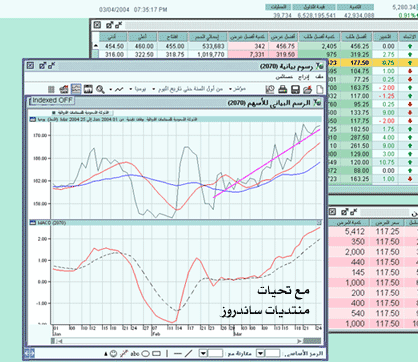Click the horizontal line drawing tool

(x=178, y=353)
